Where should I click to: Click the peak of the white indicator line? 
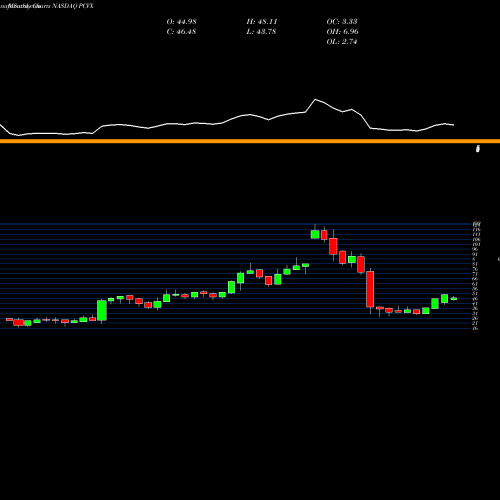coord(315,99)
